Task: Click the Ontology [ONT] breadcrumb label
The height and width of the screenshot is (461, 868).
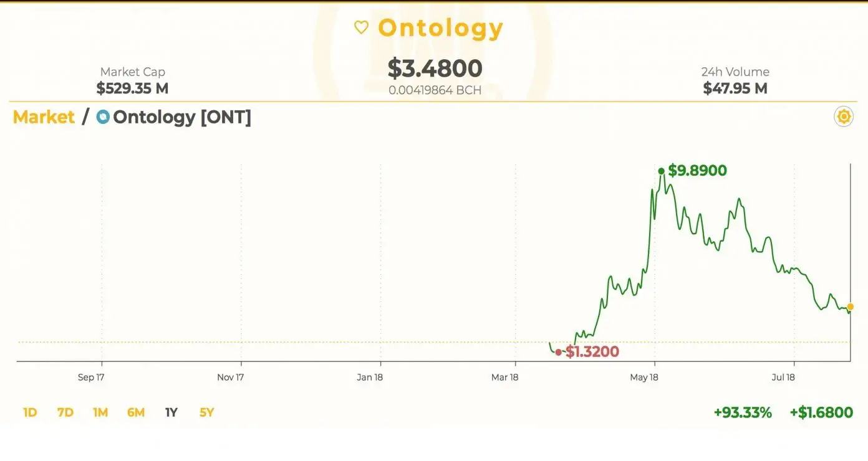Action: point(182,117)
